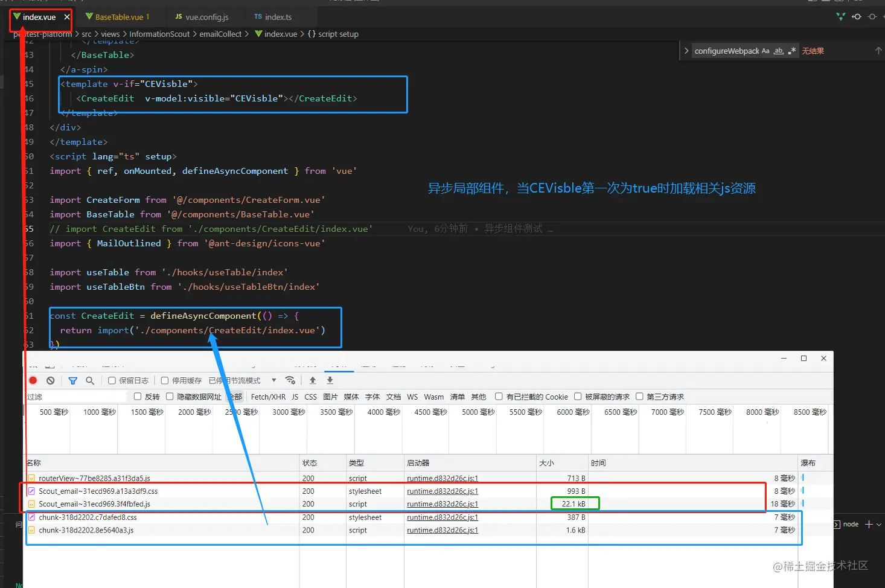Switch to the BaseTable.vue tab
The image size is (885, 588).
click(118, 17)
